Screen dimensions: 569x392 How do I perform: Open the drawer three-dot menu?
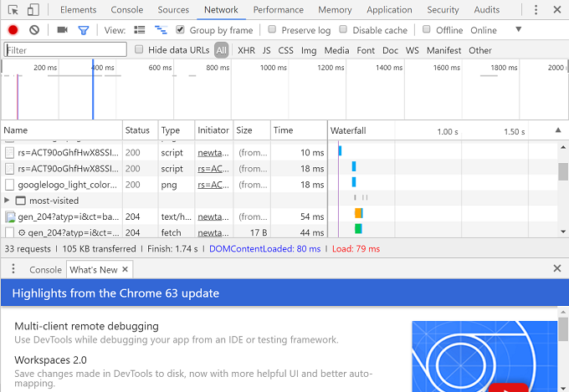point(13,268)
